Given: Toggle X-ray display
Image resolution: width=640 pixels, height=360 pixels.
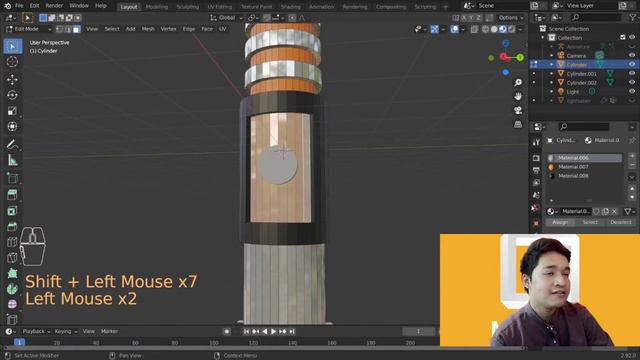Looking at the screenshot, I should coord(474,29).
